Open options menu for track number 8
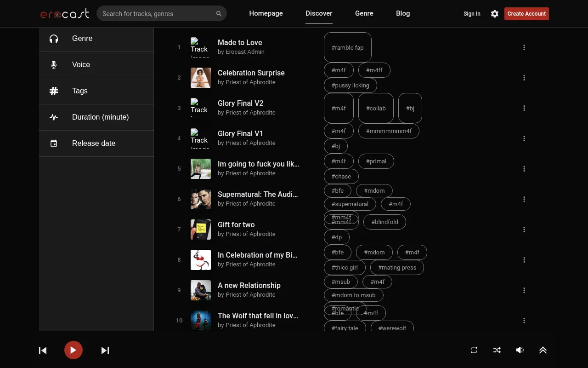This screenshot has width=588, height=368. click(524, 260)
